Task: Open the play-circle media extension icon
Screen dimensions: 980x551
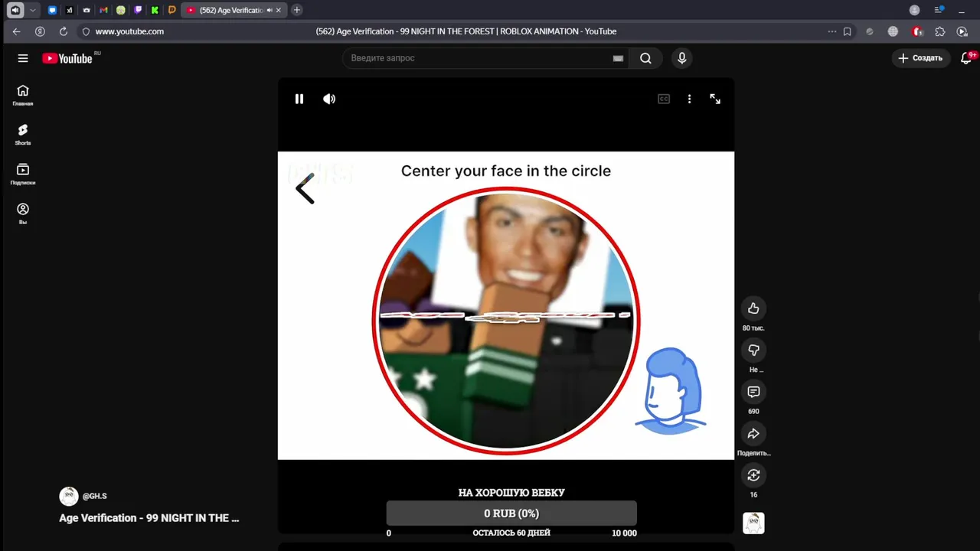Action: click(962, 31)
